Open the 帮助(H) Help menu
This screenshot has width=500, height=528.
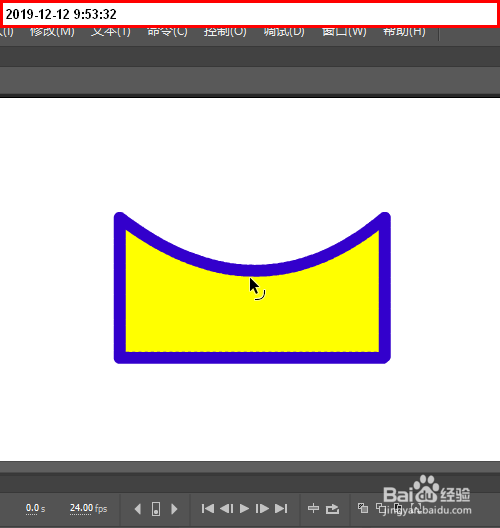404,32
